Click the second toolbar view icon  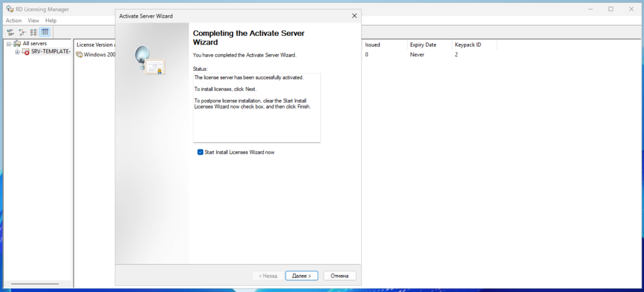point(22,32)
